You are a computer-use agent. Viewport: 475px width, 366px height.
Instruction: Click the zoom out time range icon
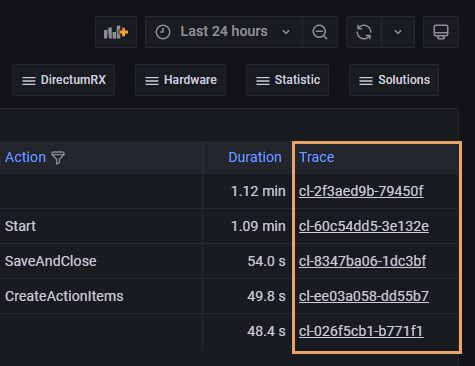coord(320,32)
